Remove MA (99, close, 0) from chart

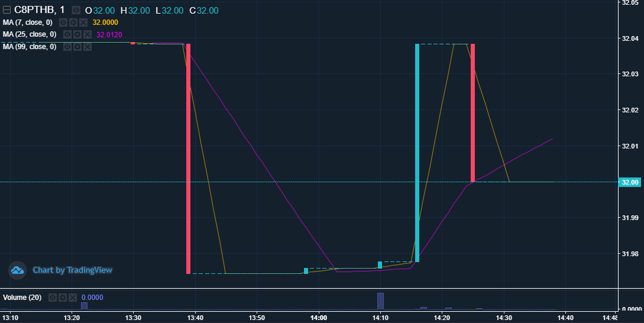pyautogui.click(x=87, y=46)
